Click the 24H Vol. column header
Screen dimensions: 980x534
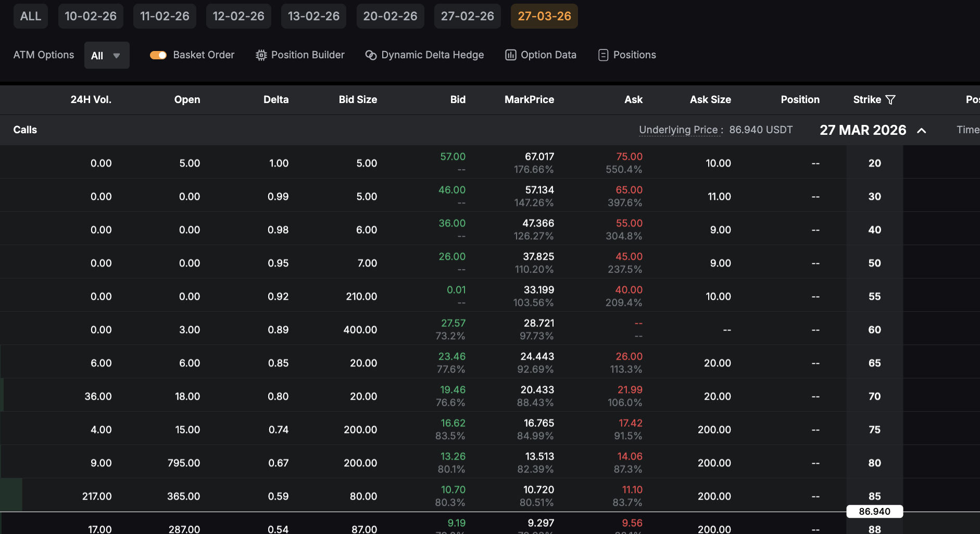click(91, 100)
